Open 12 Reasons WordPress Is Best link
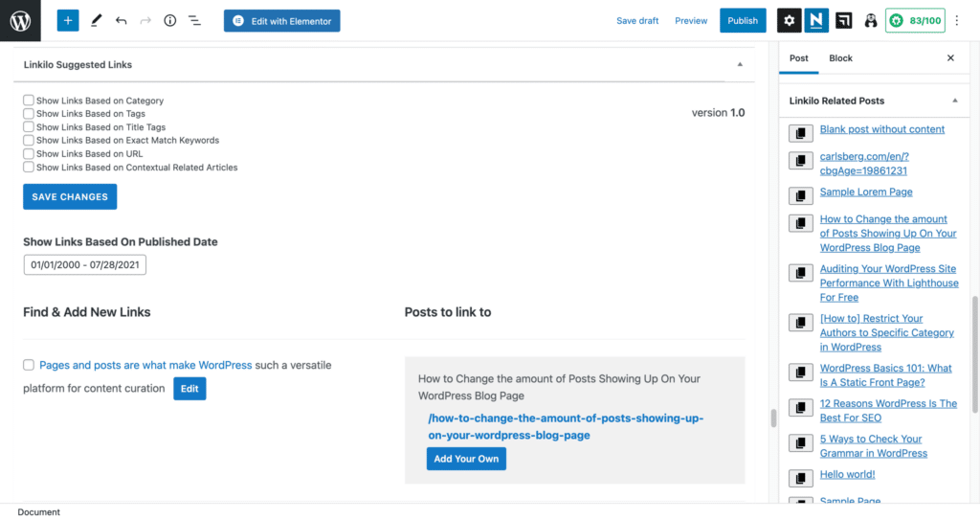 (888, 411)
